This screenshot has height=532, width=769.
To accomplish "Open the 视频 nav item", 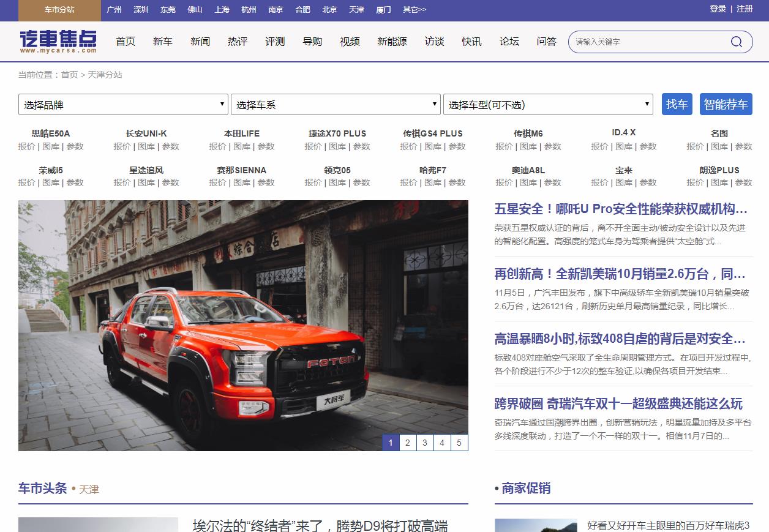I will pos(350,42).
